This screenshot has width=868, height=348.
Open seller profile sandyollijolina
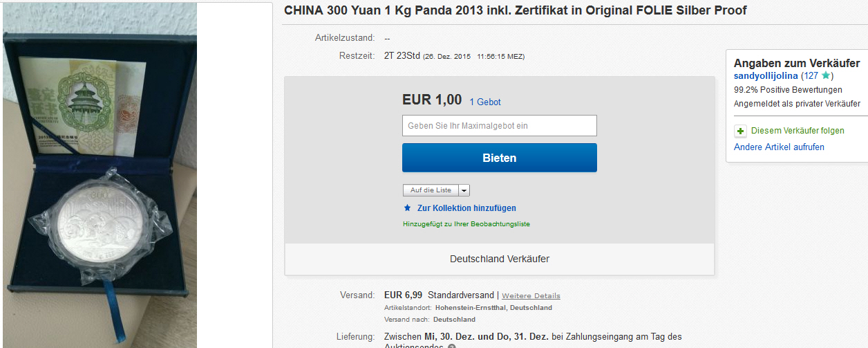[766, 75]
